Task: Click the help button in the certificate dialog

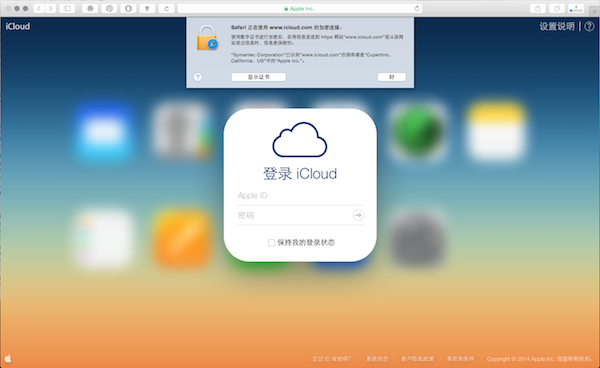Action: point(198,77)
